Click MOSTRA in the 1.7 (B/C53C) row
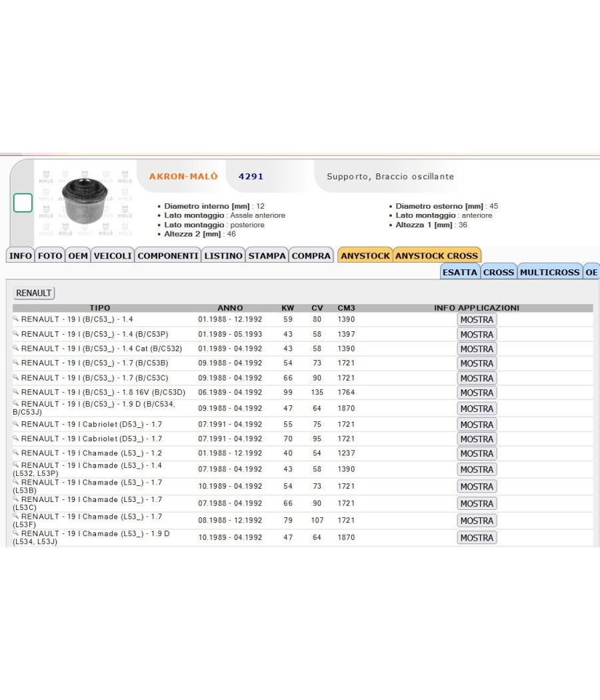This screenshot has height=700, width=600. [x=477, y=378]
